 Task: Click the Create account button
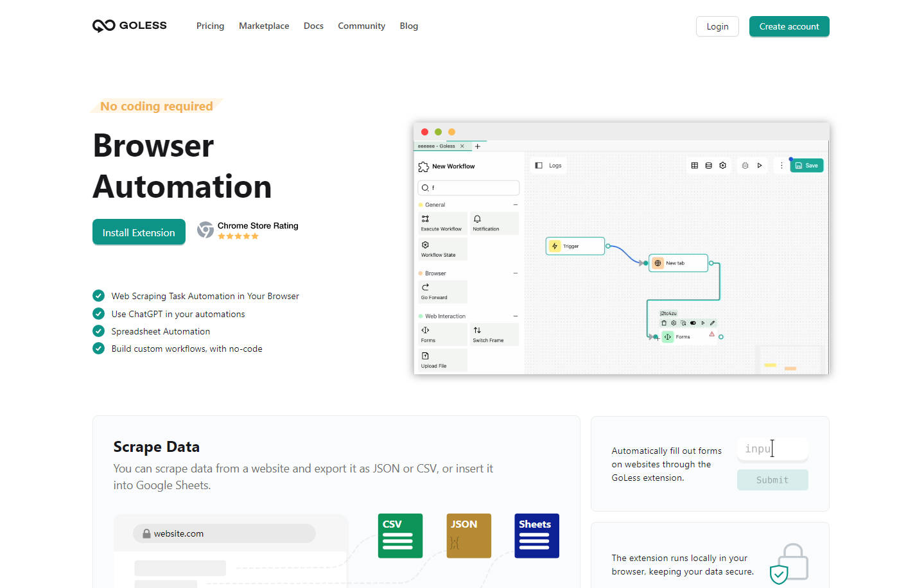(x=789, y=26)
